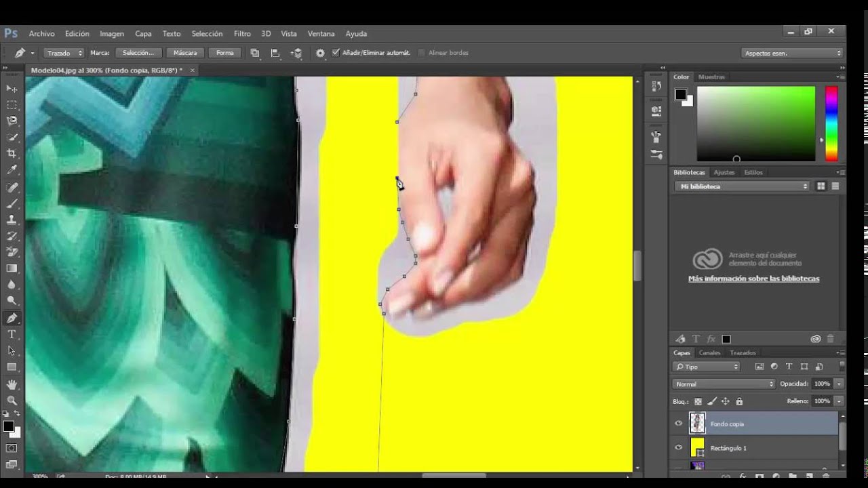The width and height of the screenshot is (868, 488).
Task: Click the Selección... button
Action: point(138,53)
